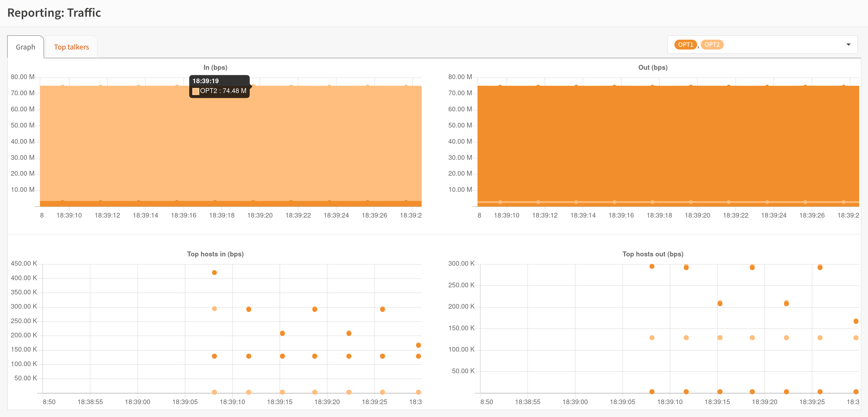Screen dimensions: 868x417
Task: Click 80.00 M label on Out chart axis
Action: click(460, 77)
